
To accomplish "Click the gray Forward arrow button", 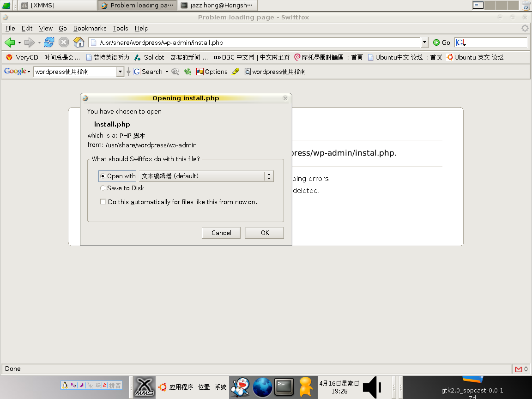I will (30, 42).
